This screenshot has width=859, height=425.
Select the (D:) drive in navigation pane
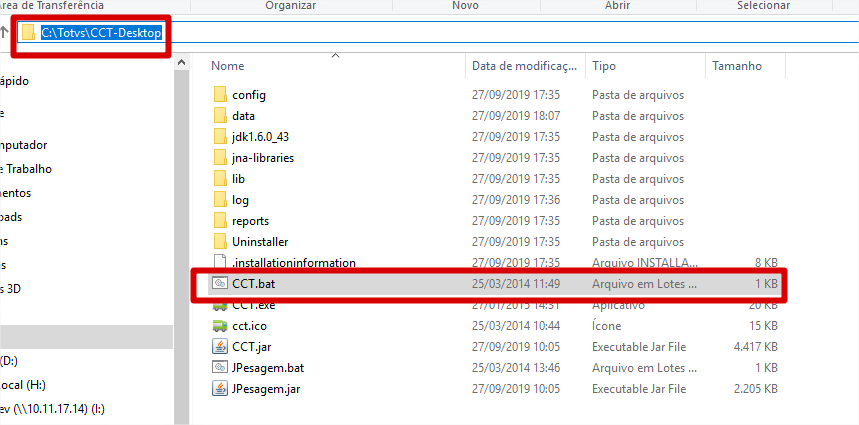coord(9,360)
